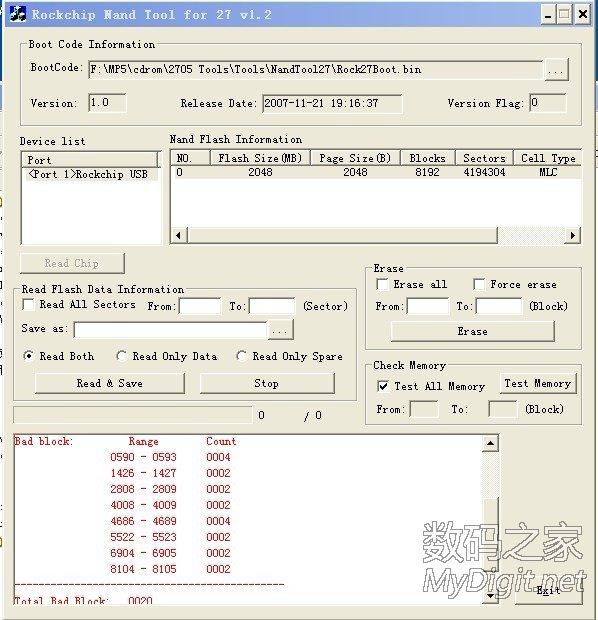
Task: Select the flash row showing 8192 blocks
Action: (376, 172)
